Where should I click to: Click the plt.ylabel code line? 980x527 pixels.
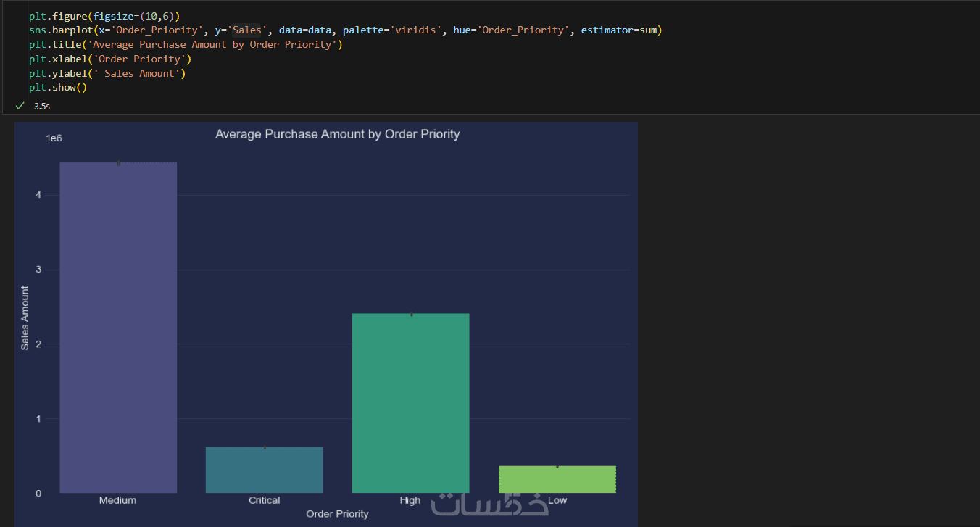pos(107,74)
